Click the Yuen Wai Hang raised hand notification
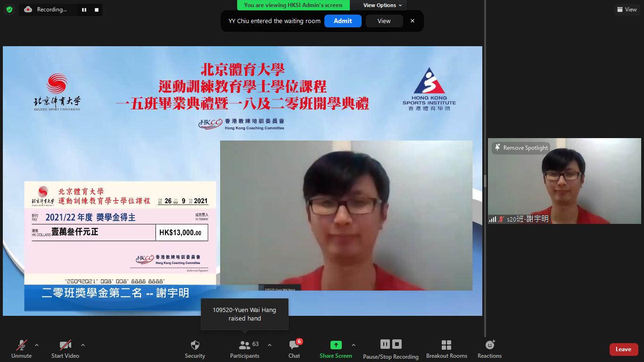Viewport: 644px width, 362px height. pyautogui.click(x=244, y=314)
